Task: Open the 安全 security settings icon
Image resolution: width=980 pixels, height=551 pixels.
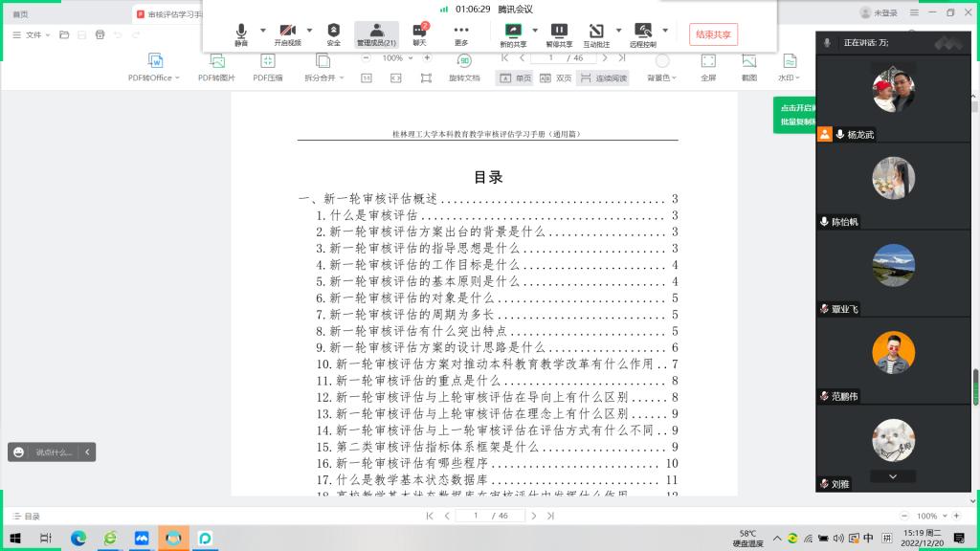Action: coord(333,33)
